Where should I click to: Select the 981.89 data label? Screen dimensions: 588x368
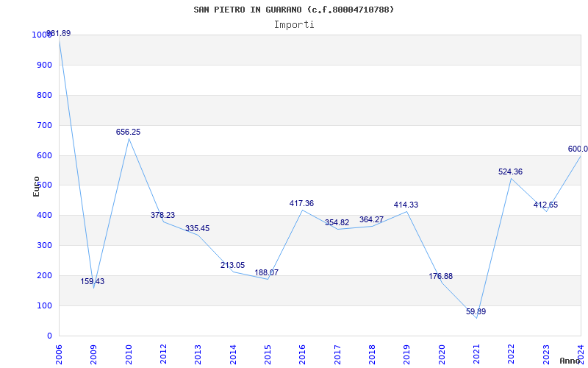[x=59, y=33]
